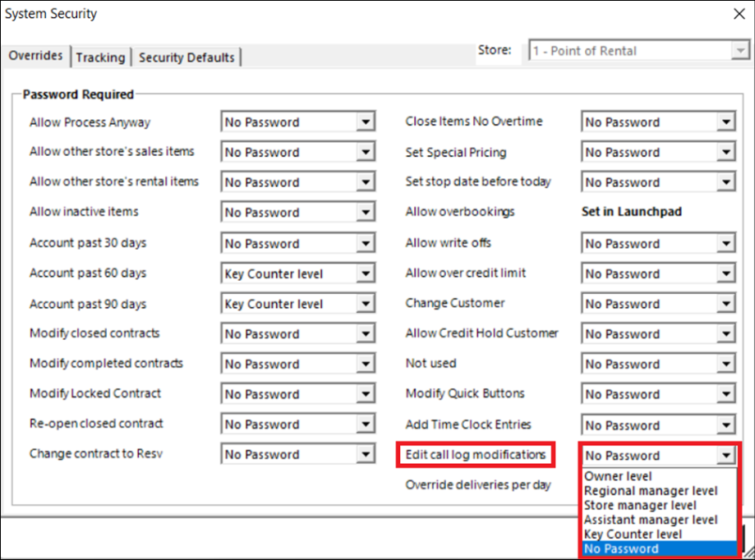
Task: Open the Security Defaults tab
Action: [x=186, y=57]
